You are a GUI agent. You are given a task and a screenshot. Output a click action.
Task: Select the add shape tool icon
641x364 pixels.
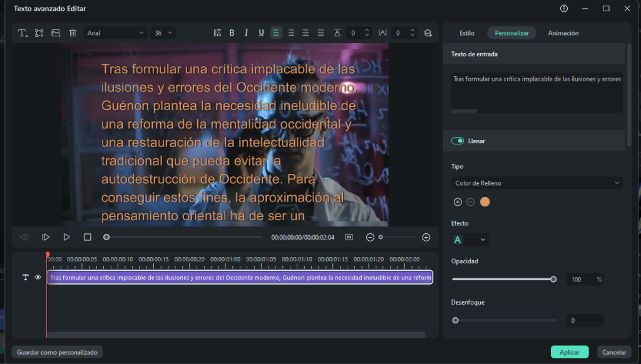39,33
